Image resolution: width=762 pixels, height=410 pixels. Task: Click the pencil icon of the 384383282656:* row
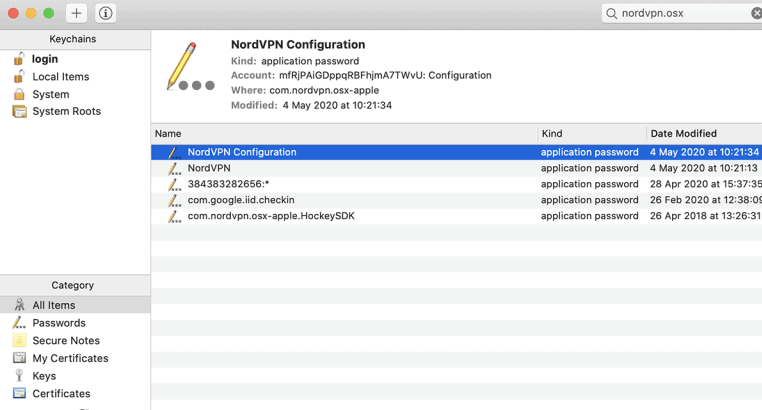point(174,185)
